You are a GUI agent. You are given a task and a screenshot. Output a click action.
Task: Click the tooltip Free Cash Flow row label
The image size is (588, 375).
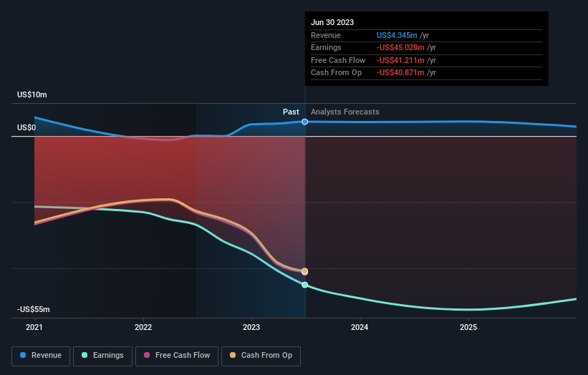338,60
